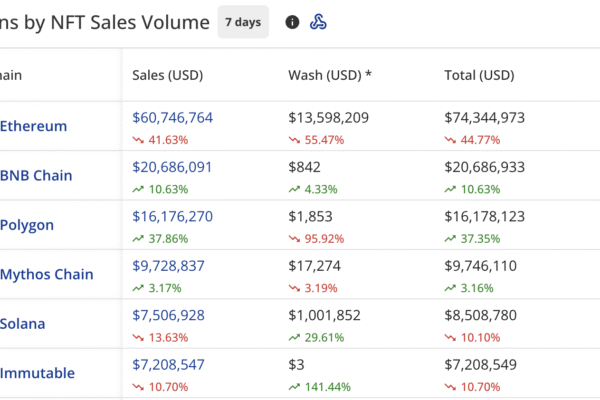The width and height of the screenshot is (600, 400).
Task: Click the Solana sales value $7,506,928
Action: [168, 315]
